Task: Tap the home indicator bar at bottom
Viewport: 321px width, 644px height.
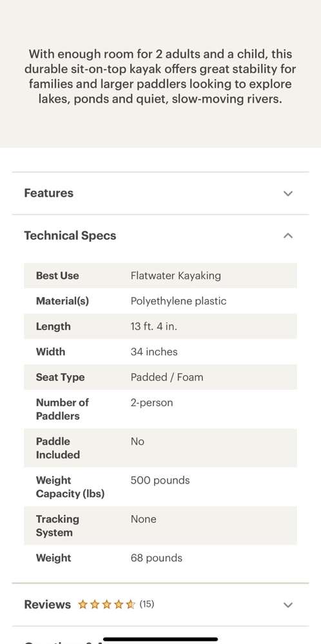Action: [x=160, y=639]
